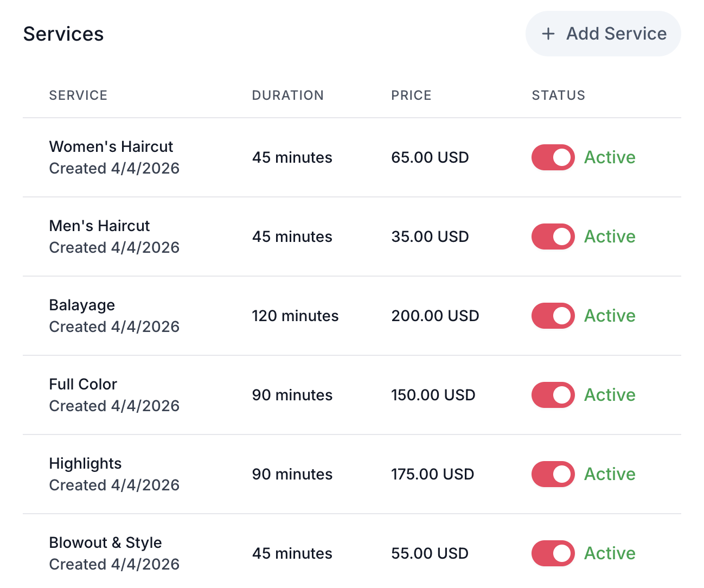This screenshot has height=588, width=704.
Task: Click the Services page heading
Action: [x=63, y=34]
